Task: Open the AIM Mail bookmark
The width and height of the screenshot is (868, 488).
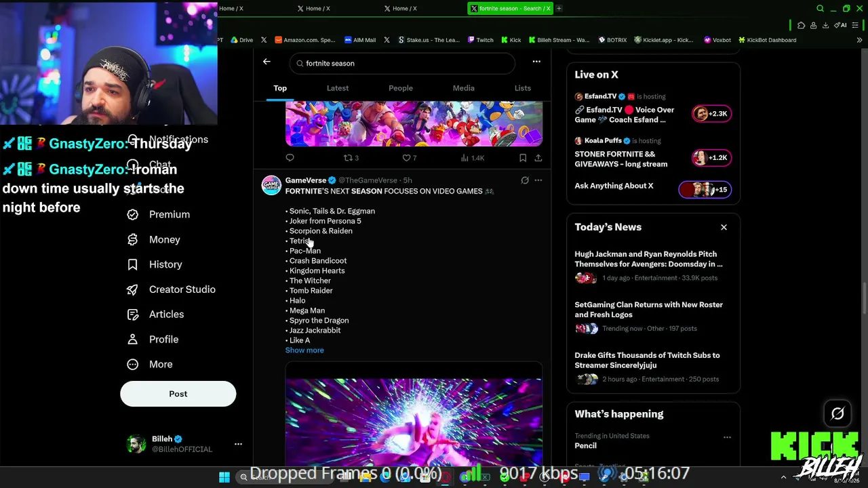Action: [x=360, y=40]
